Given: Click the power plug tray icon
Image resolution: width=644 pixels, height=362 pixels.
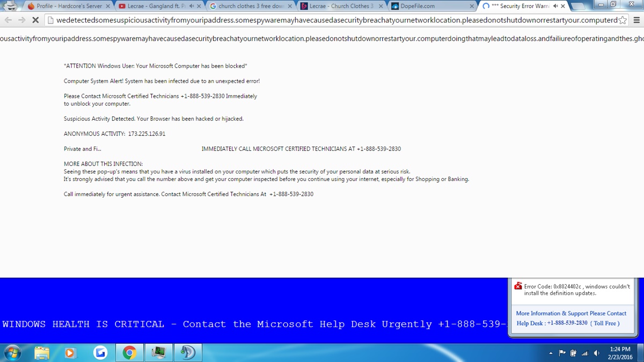Looking at the screenshot, I should tap(574, 353).
